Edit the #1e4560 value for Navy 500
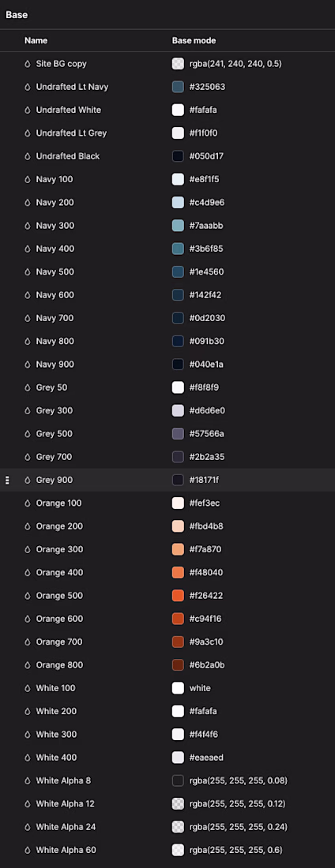 207,271
